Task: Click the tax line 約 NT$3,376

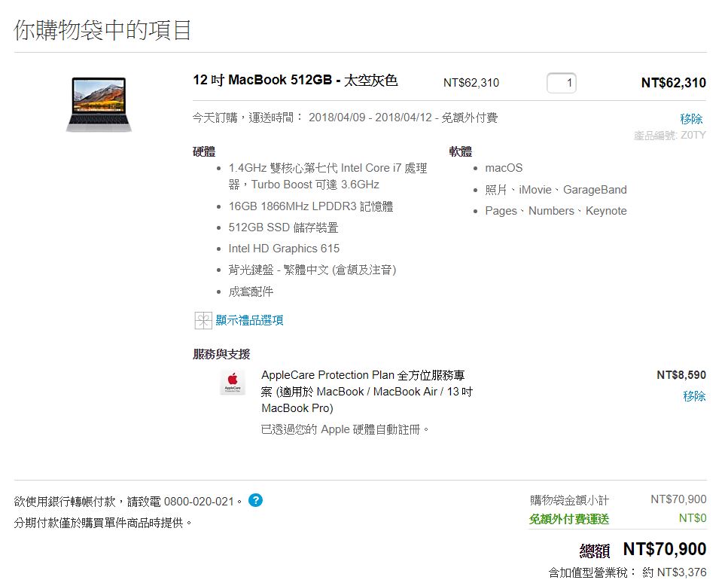Action: [675, 572]
